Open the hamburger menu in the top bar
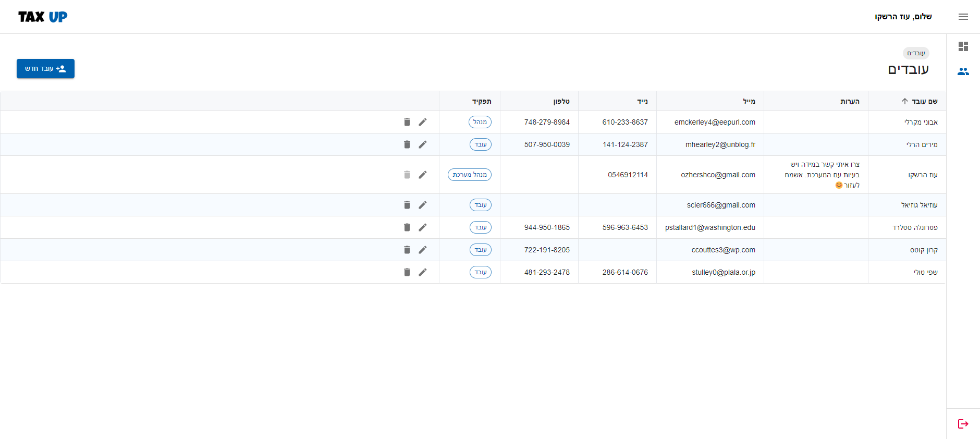The width and height of the screenshot is (980, 439). [x=963, y=17]
